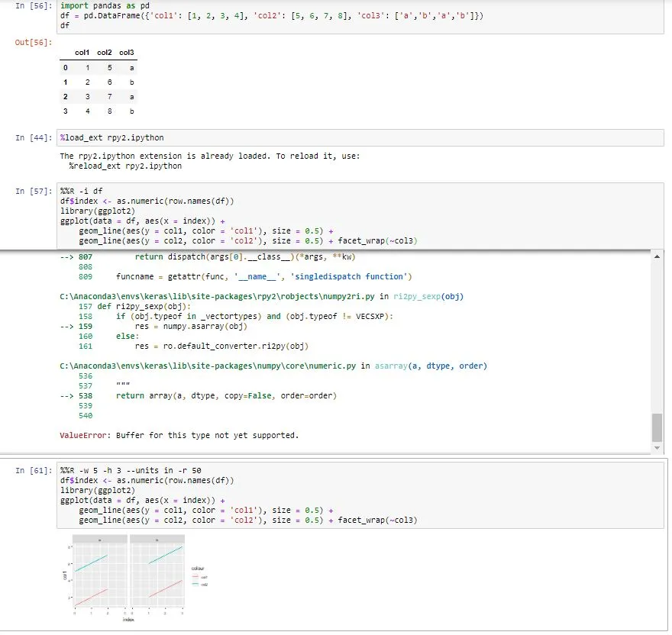Click the value 8 in the col2 column
Image resolution: width=672 pixels, height=635 pixels.
tap(110, 111)
